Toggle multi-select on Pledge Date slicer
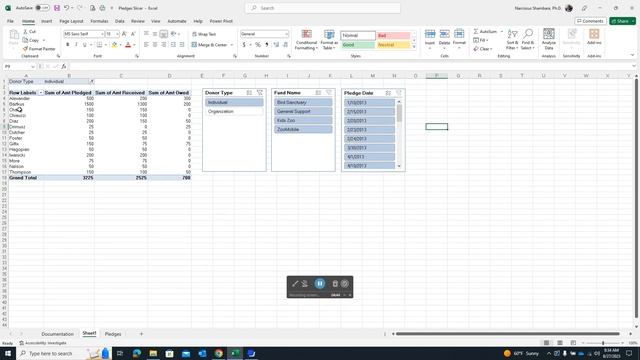Image resolution: width=640 pixels, height=360 pixels. (x=388, y=93)
